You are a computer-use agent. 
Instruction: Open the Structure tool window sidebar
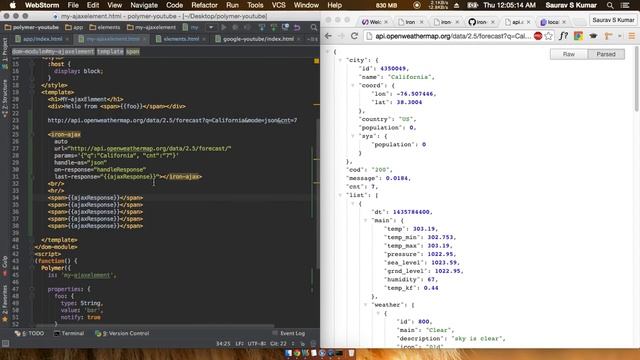click(x=4, y=98)
